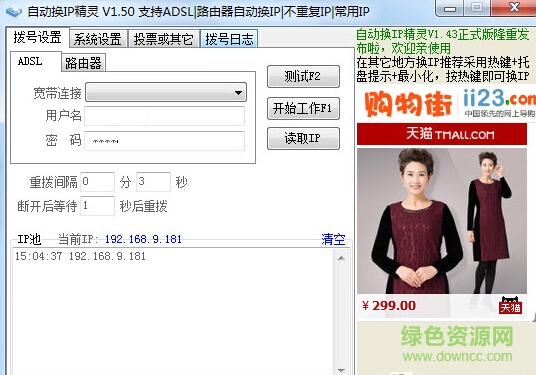Screen dimensions: 536x375
Task: Click the 天猫 cat logo badge
Action: click(511, 305)
